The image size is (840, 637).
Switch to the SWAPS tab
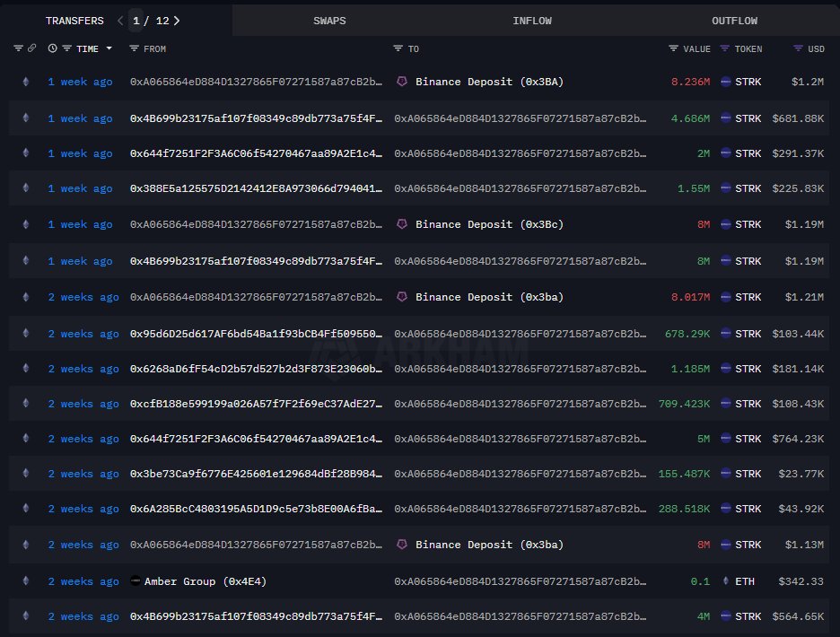pyautogui.click(x=329, y=21)
